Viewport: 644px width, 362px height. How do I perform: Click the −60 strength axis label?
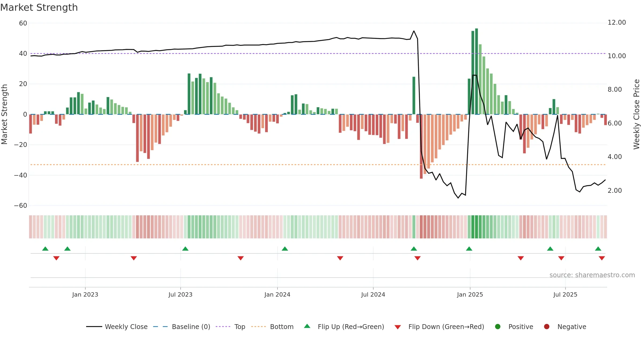coord(20,206)
